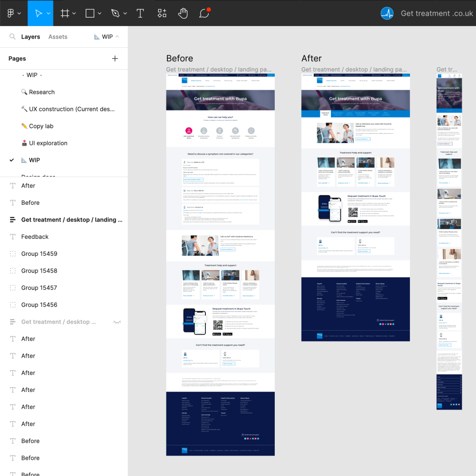476x476 pixels.
Task: Add a new page with the plus button
Action: tap(115, 59)
